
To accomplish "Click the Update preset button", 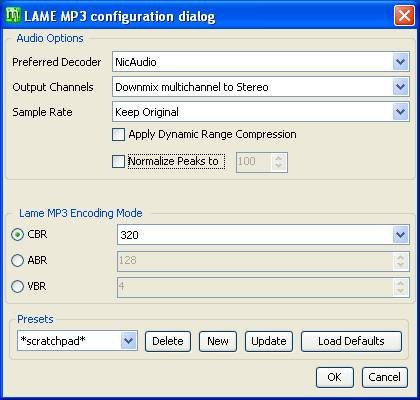I will pos(269,341).
